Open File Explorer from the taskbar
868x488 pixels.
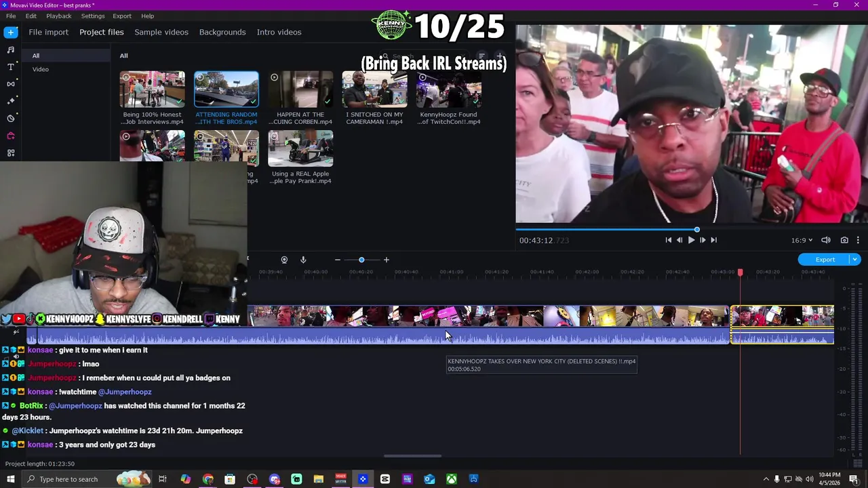coord(318,479)
